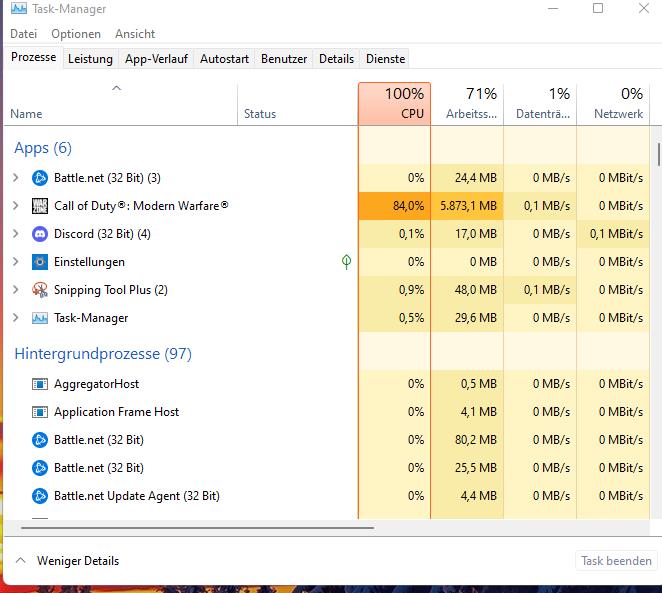662x593 pixels.
Task: Select the Prozesse tab
Action: point(33,57)
